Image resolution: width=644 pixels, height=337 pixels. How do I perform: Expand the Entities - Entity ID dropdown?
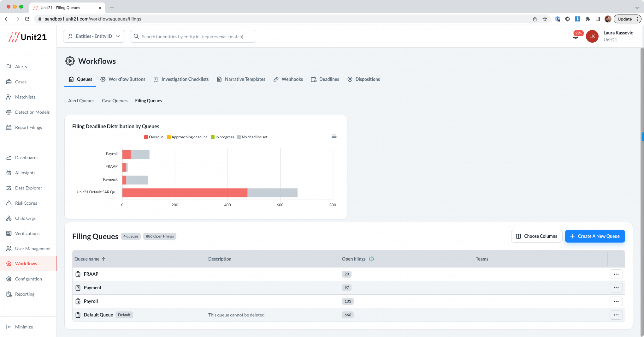(x=94, y=36)
